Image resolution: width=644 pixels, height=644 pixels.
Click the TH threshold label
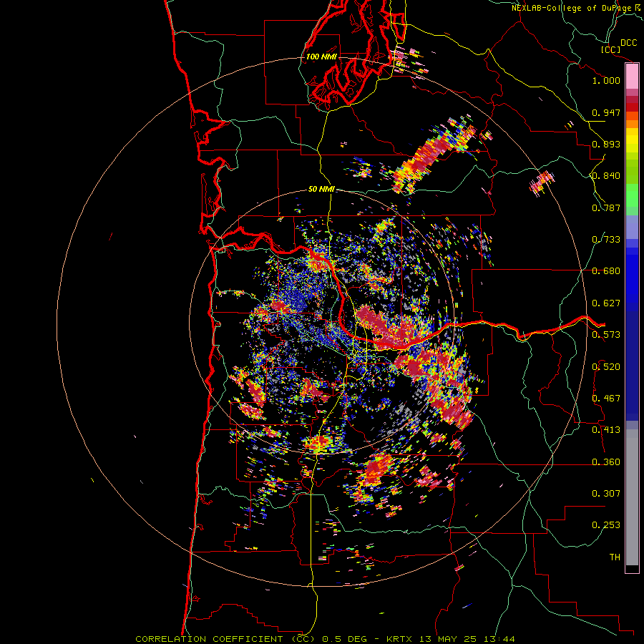pyautogui.click(x=615, y=557)
